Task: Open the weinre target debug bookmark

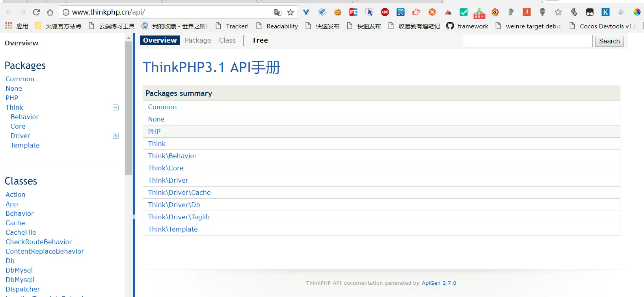Action: tap(528, 26)
